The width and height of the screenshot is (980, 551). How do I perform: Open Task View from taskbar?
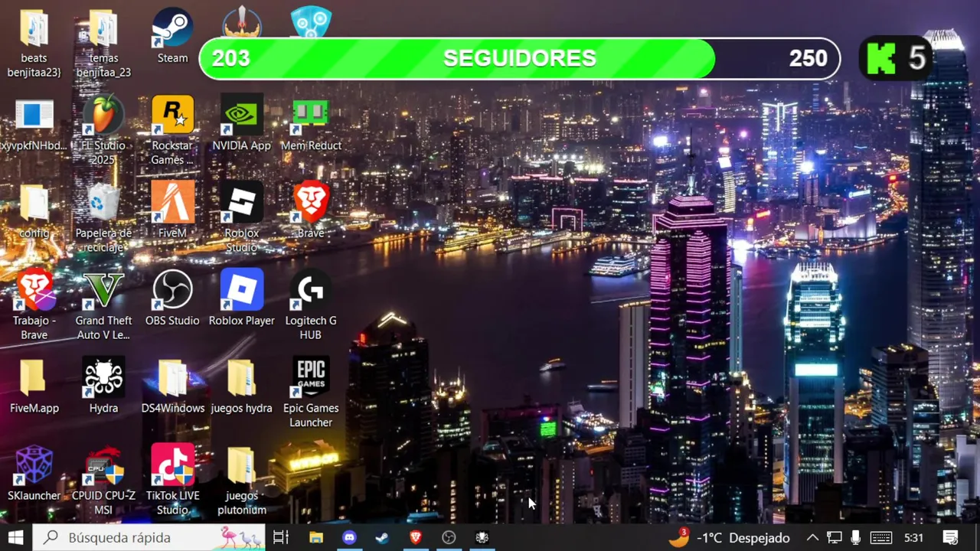tap(281, 537)
